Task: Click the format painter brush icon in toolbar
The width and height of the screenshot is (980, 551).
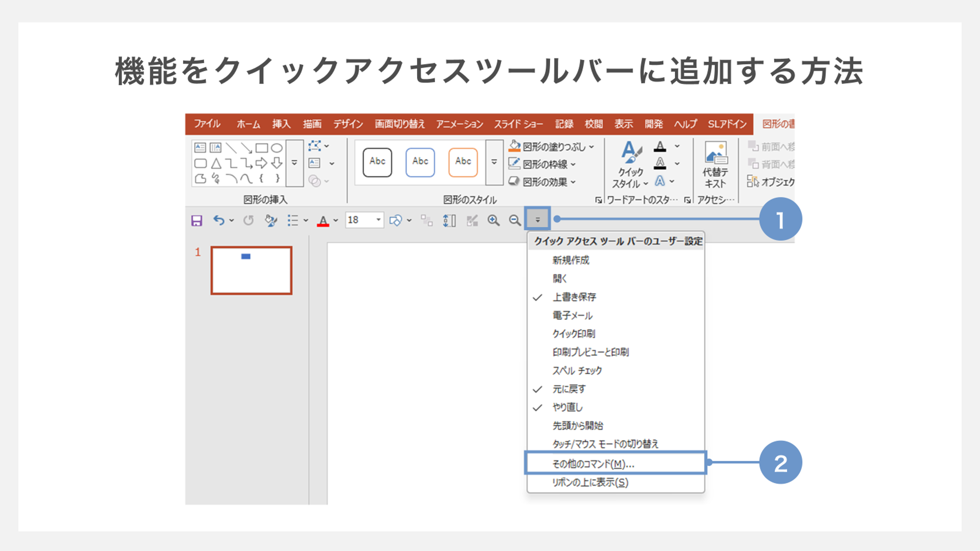Action: 271,220
